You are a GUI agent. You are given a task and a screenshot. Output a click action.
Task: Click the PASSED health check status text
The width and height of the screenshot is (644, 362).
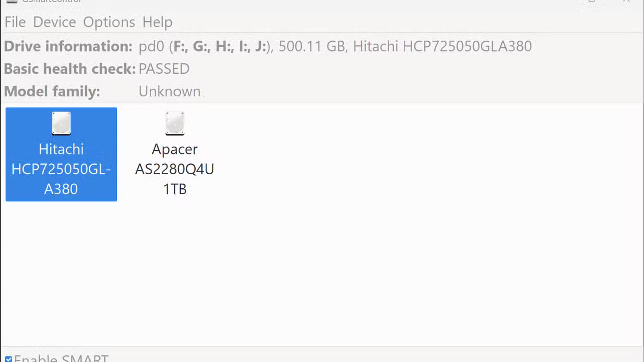click(164, 69)
